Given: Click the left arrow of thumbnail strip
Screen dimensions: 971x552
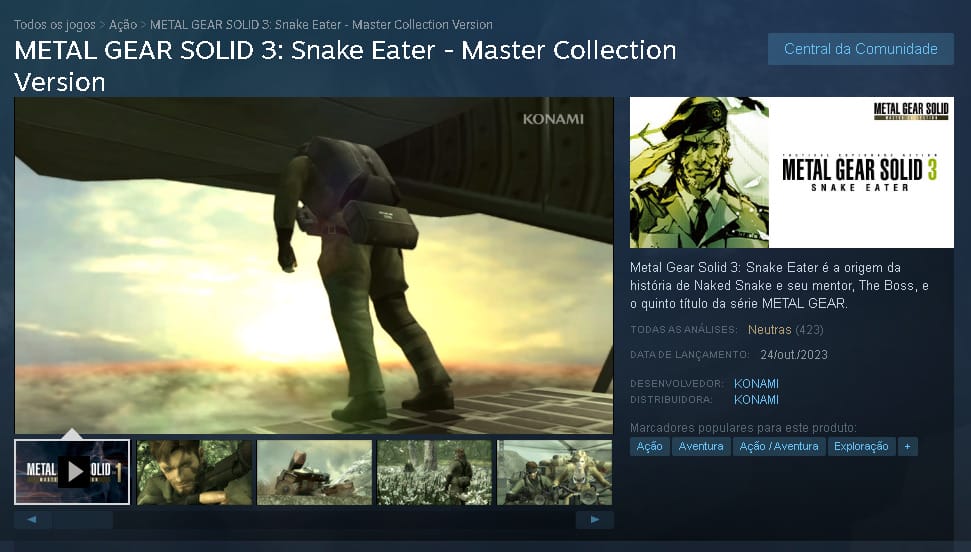Looking at the screenshot, I should coord(32,520).
